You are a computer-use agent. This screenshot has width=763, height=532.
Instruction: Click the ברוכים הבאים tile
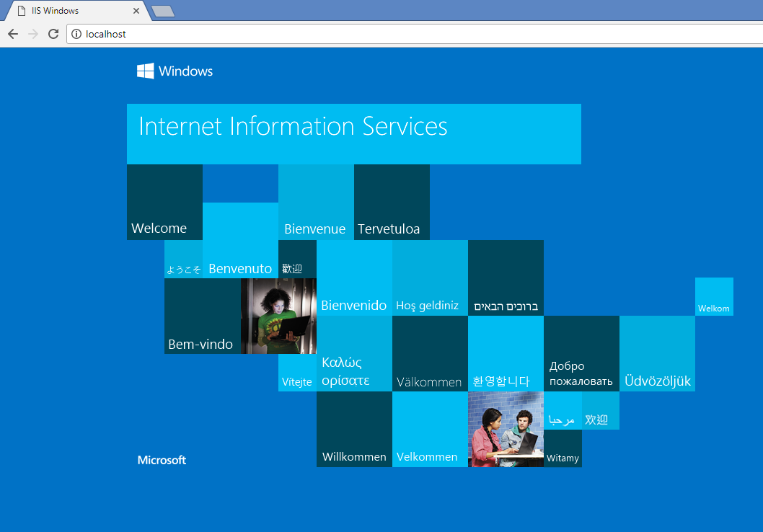[x=506, y=278]
